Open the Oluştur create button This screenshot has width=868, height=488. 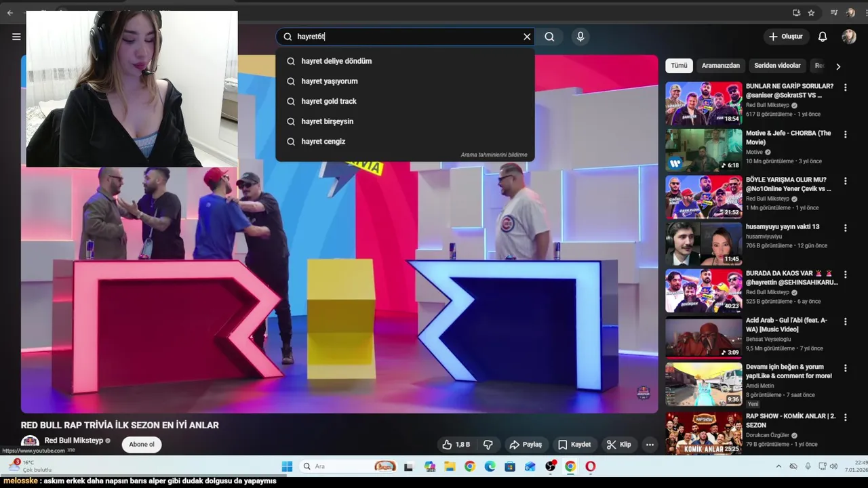pyautogui.click(x=785, y=37)
